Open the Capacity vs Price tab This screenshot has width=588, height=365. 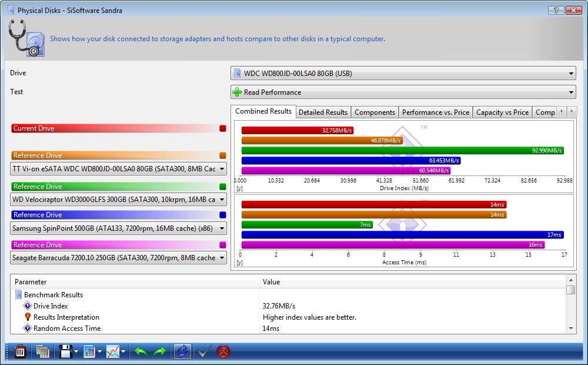[x=502, y=112]
